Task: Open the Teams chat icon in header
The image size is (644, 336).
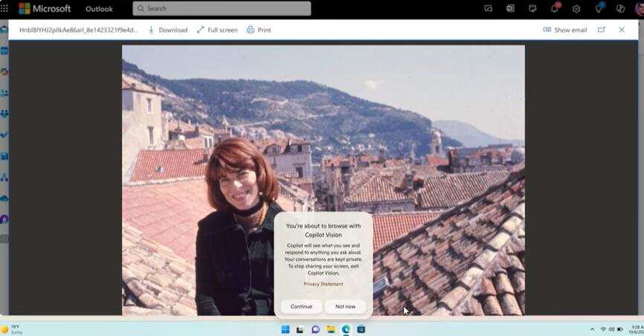Action: tap(489, 9)
